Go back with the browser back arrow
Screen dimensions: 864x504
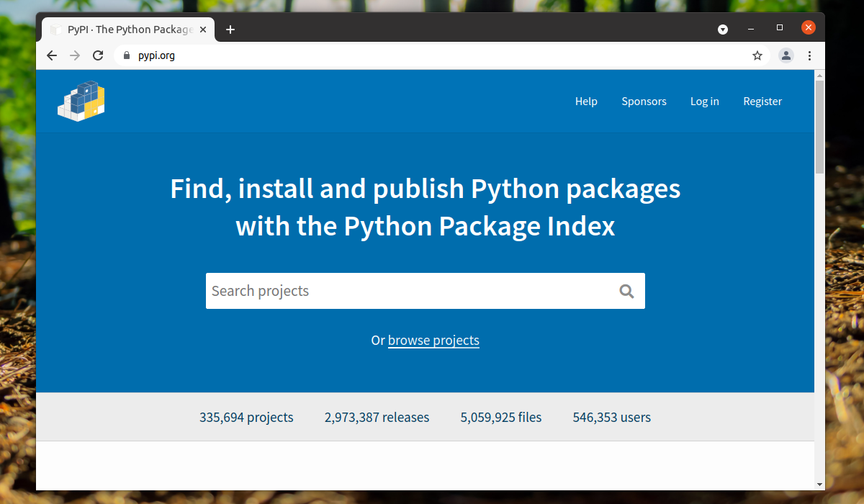(x=52, y=55)
